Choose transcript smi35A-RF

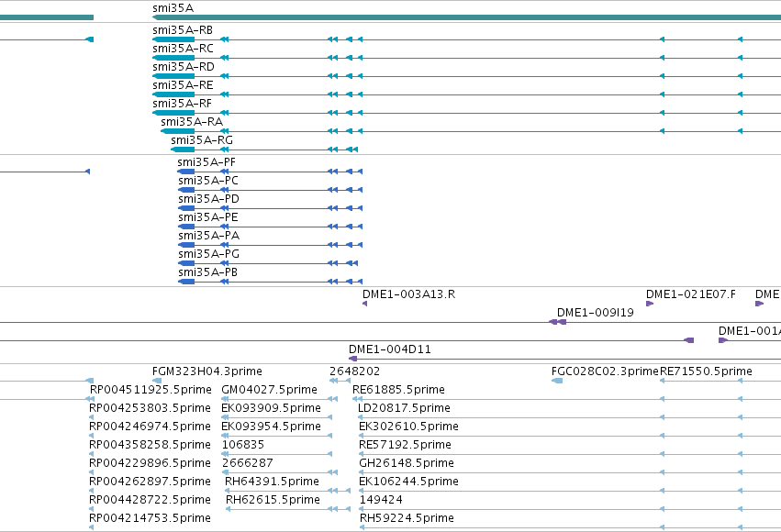click(x=182, y=104)
